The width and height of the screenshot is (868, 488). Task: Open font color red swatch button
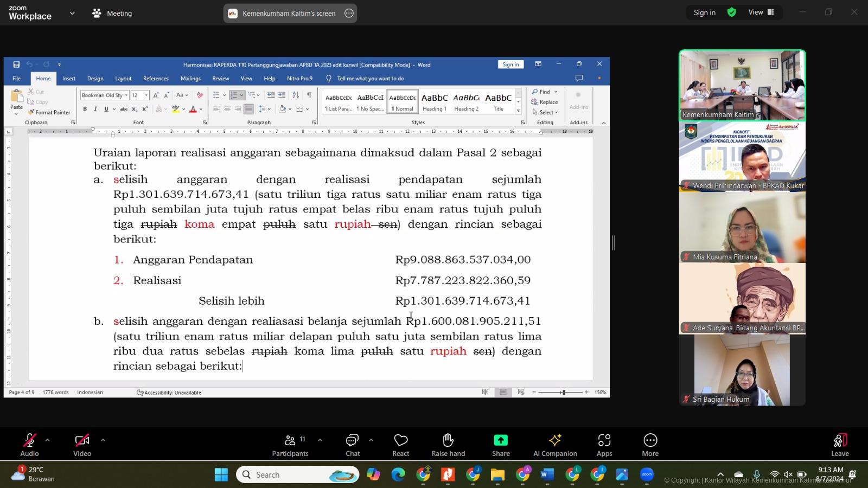pyautogui.click(x=193, y=109)
